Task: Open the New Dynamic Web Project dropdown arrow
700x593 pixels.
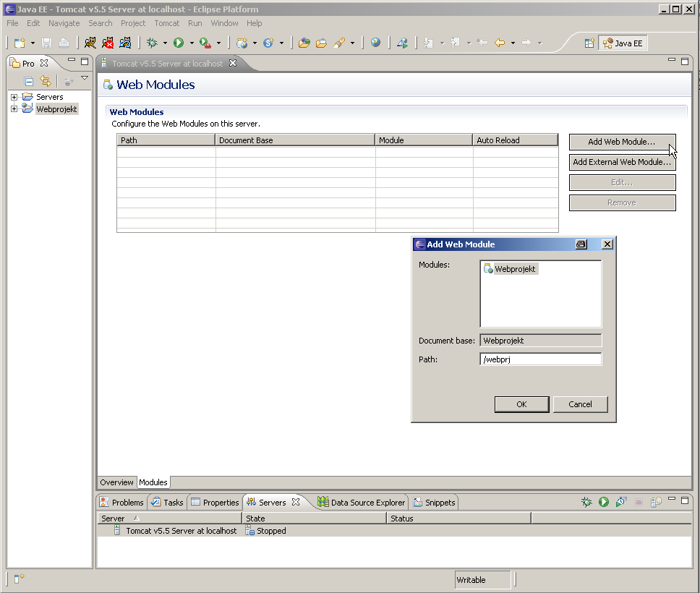Action: tap(255, 43)
